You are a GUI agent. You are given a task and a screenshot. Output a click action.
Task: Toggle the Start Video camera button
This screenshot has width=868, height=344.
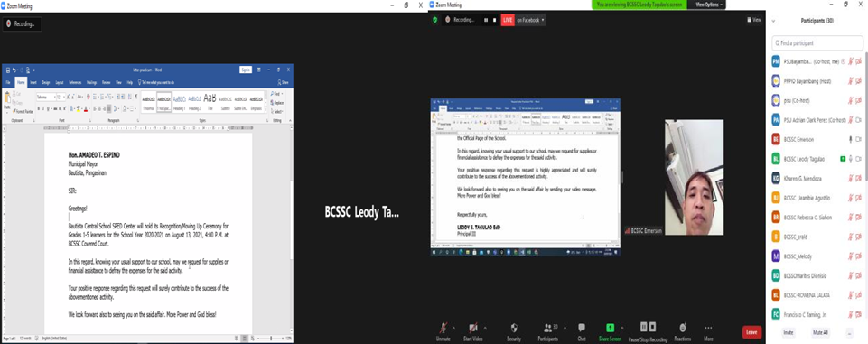(473, 328)
